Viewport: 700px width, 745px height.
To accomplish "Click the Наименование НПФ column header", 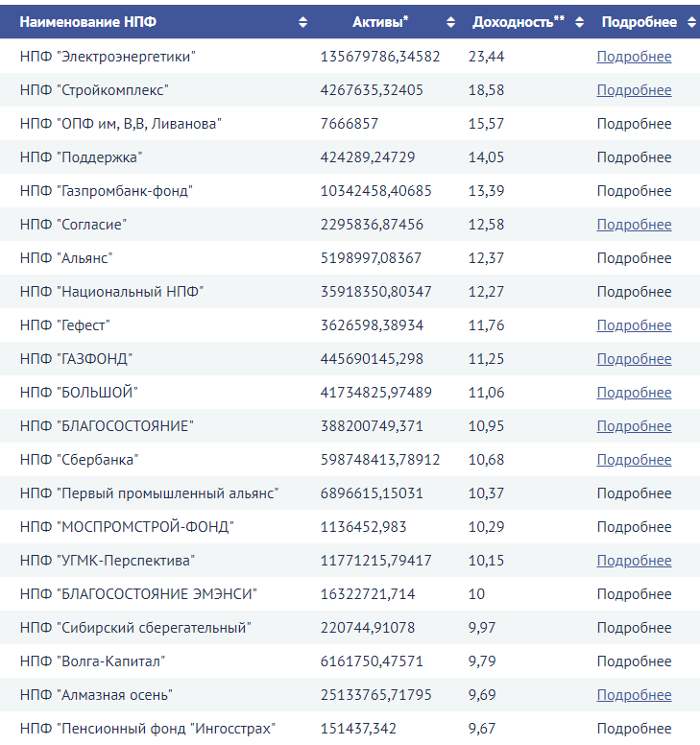I will click(88, 22).
